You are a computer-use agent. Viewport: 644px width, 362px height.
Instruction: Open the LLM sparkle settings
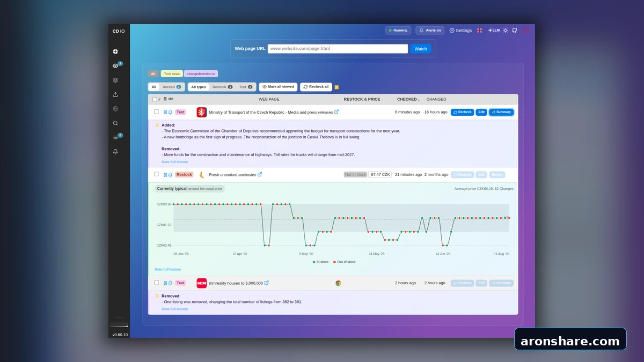coord(494,31)
